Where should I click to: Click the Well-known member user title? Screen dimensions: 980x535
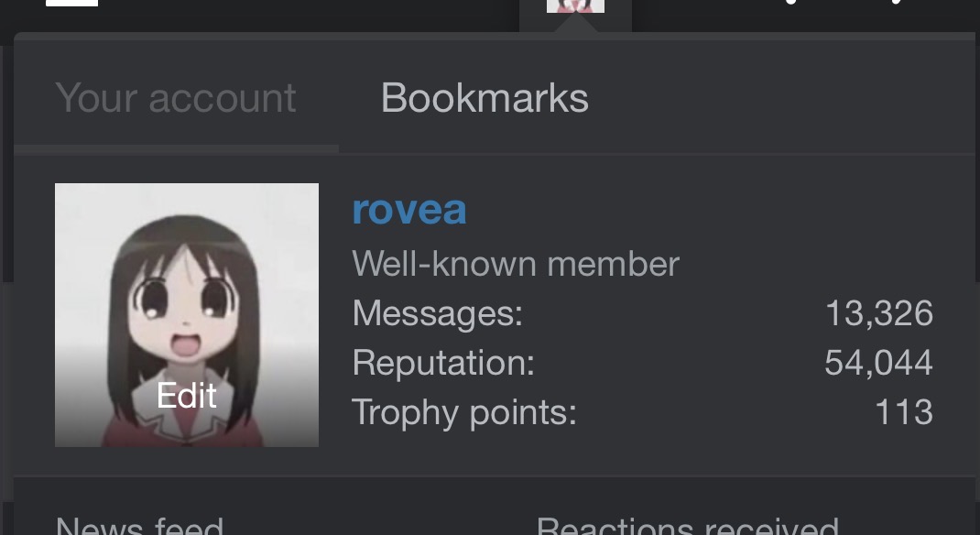(x=516, y=264)
